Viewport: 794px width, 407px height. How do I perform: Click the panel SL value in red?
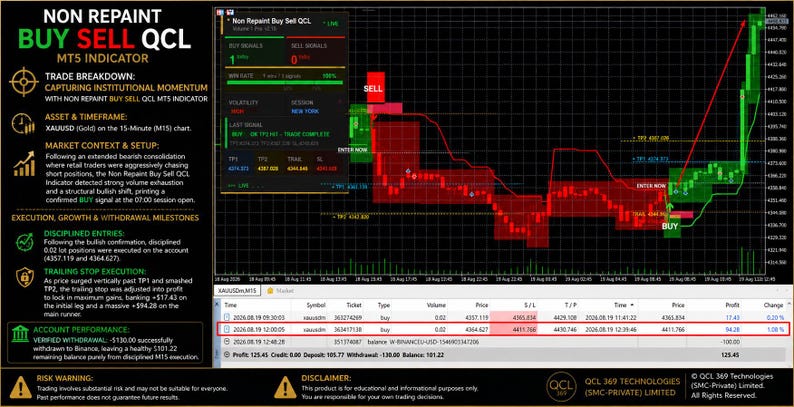pos(325,169)
